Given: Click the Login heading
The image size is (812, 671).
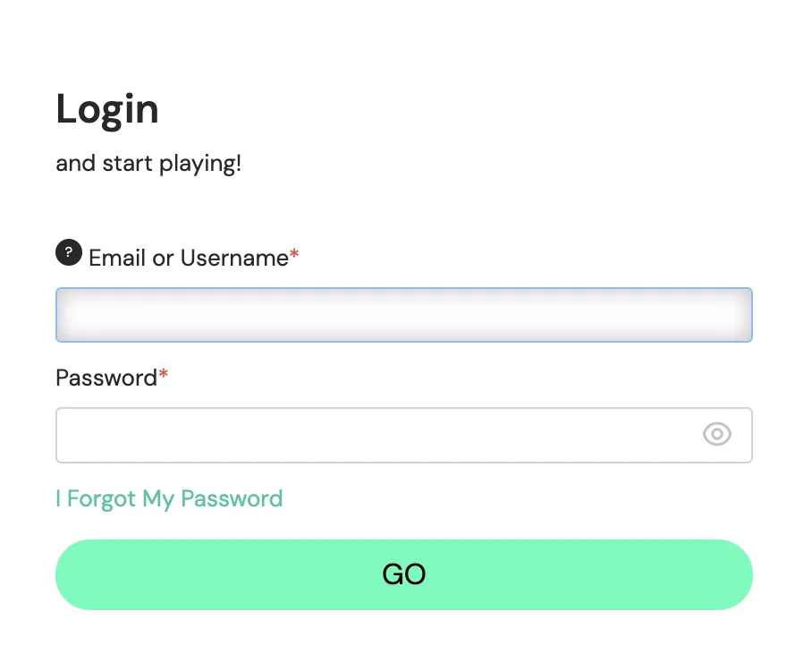Looking at the screenshot, I should coord(107,110).
